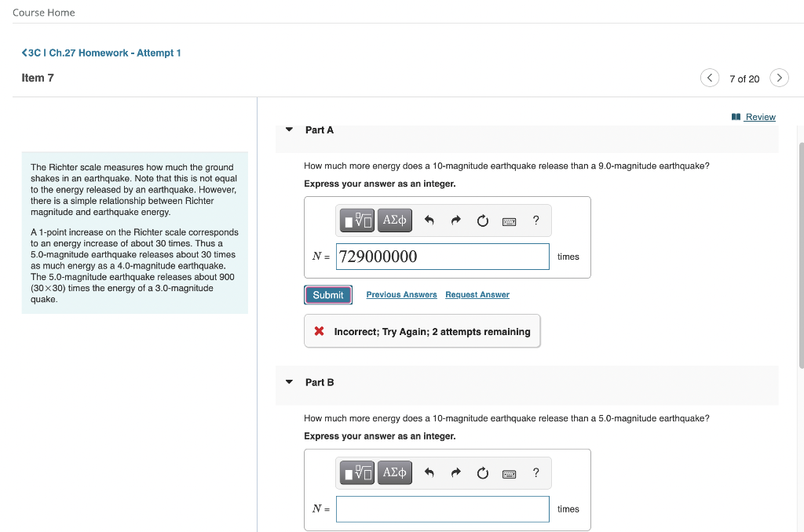Open the math templates button in Part B
This screenshot has height=532, width=804.
[x=357, y=472]
